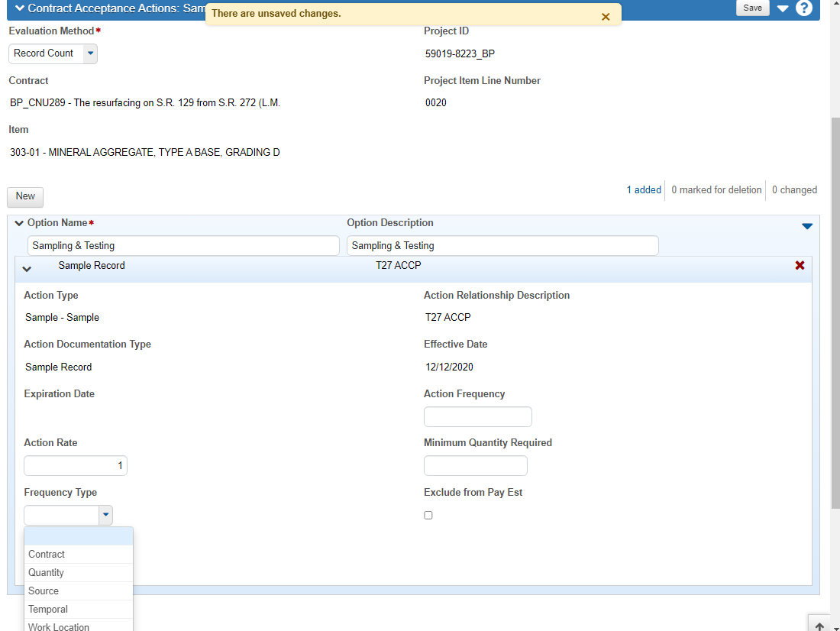Click the Action Frequency input field
The width and height of the screenshot is (840, 631).
click(x=477, y=417)
